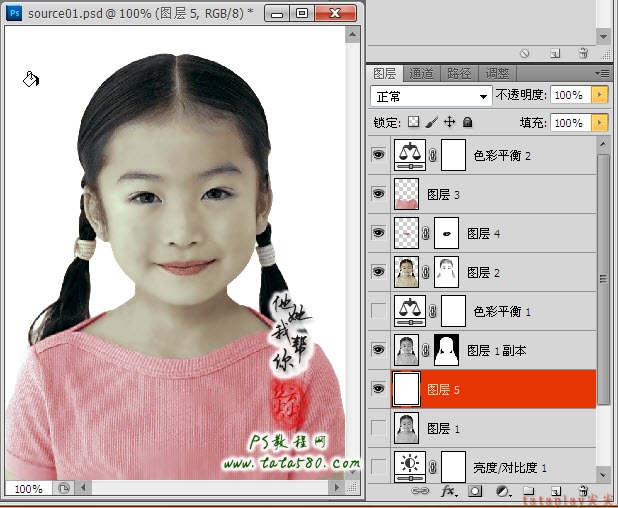618x508 pixels.
Task: Lock all padlock icon
Action: pyautogui.click(x=467, y=122)
